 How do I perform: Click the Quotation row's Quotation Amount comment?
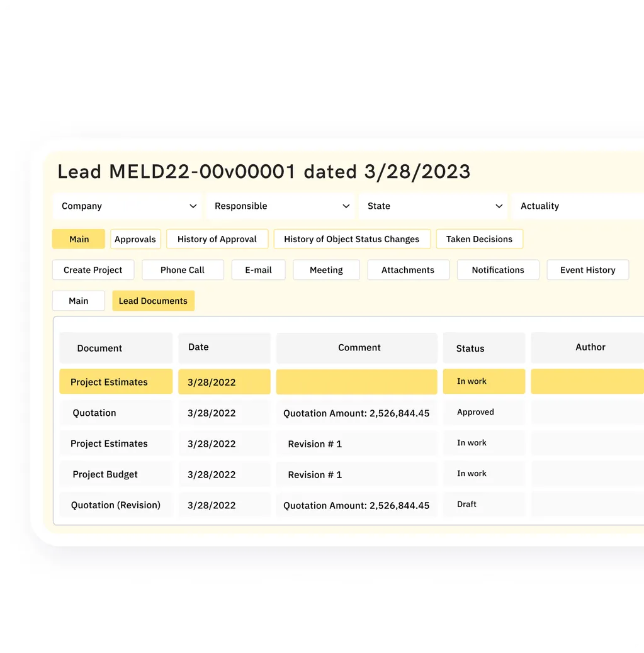coord(357,413)
